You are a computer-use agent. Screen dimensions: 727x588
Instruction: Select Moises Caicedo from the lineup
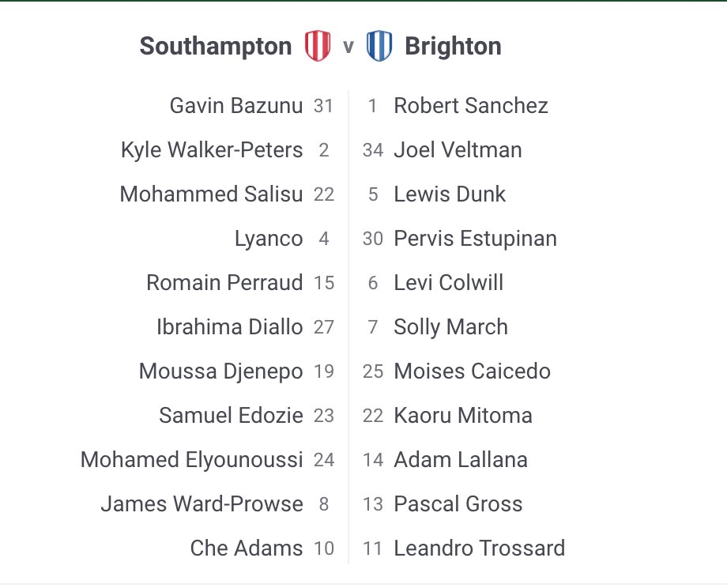tap(472, 371)
